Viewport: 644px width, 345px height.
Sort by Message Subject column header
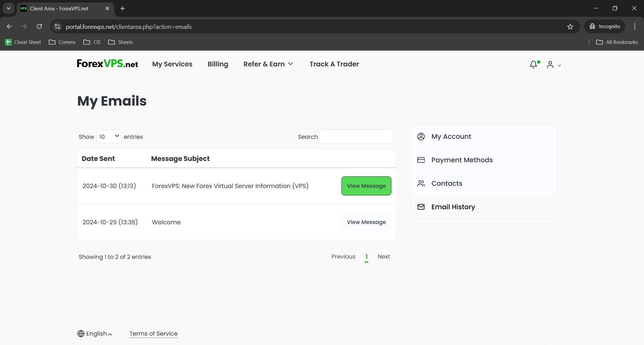click(x=180, y=159)
